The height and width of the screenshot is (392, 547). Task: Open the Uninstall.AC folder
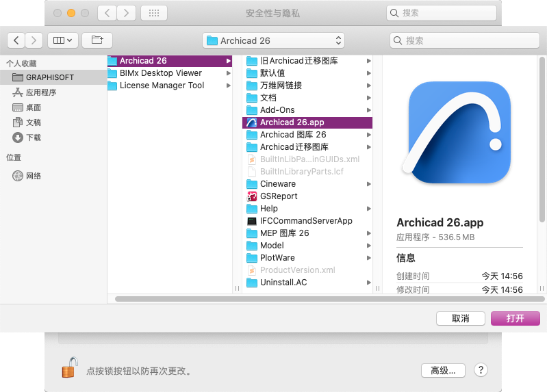307,282
